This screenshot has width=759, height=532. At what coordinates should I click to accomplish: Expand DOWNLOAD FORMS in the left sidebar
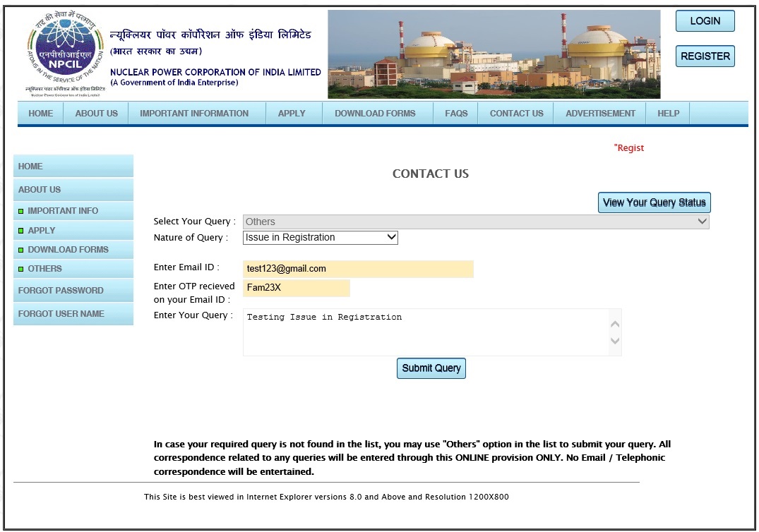(73, 250)
